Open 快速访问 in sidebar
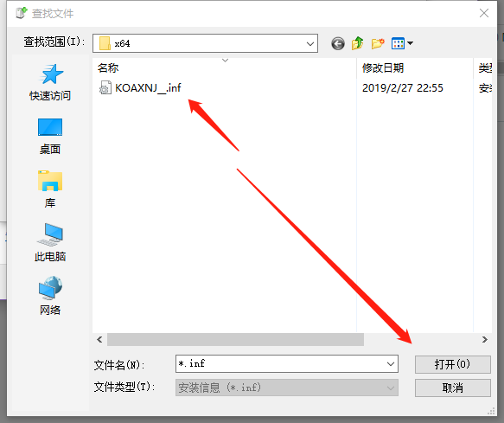Image resolution: width=504 pixels, height=423 pixels. [x=50, y=82]
